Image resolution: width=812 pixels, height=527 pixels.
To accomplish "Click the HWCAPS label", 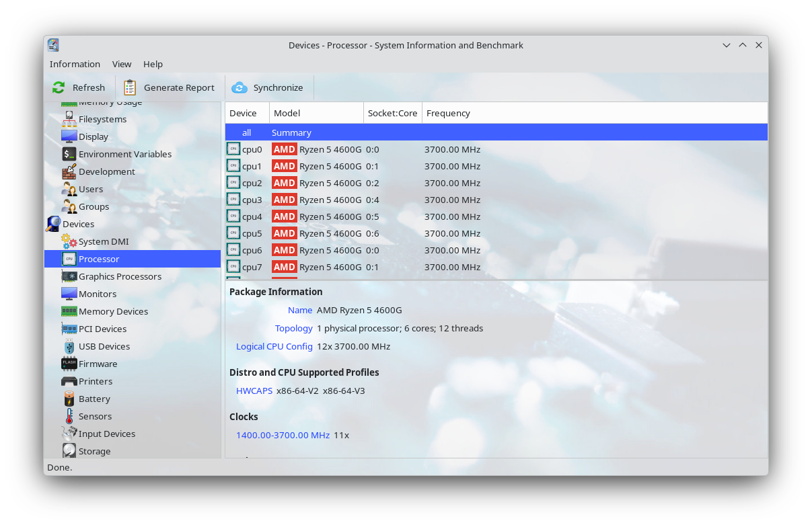I will [254, 391].
